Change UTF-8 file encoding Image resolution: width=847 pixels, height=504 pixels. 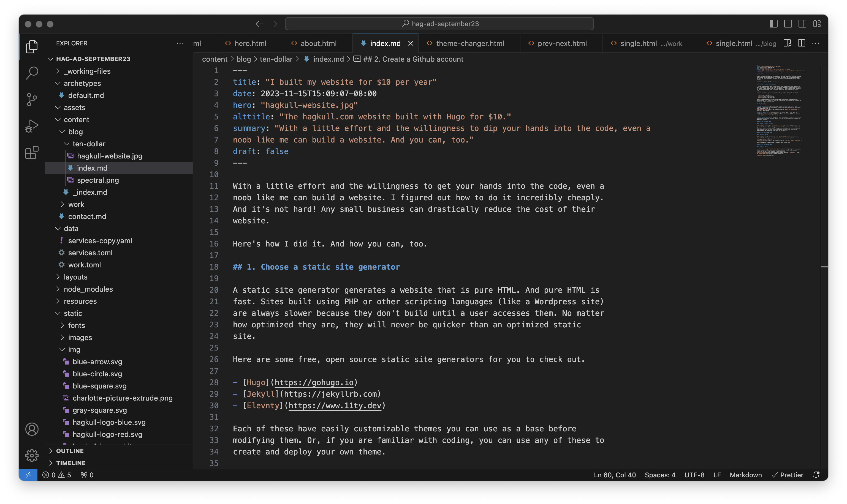[x=694, y=475]
